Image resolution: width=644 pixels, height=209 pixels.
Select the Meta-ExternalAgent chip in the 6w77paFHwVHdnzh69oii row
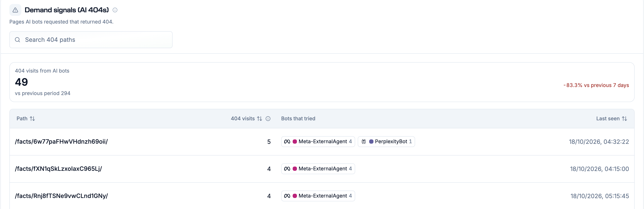318,142
